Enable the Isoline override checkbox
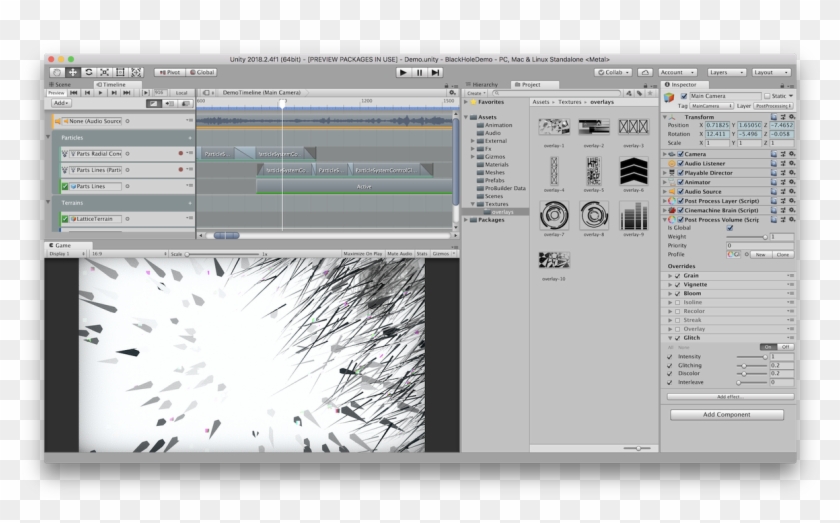 pyautogui.click(x=678, y=302)
